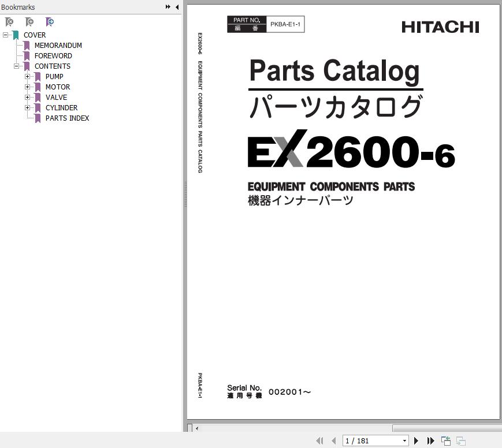
Task: Click the previous view icon
Action: tap(446, 440)
